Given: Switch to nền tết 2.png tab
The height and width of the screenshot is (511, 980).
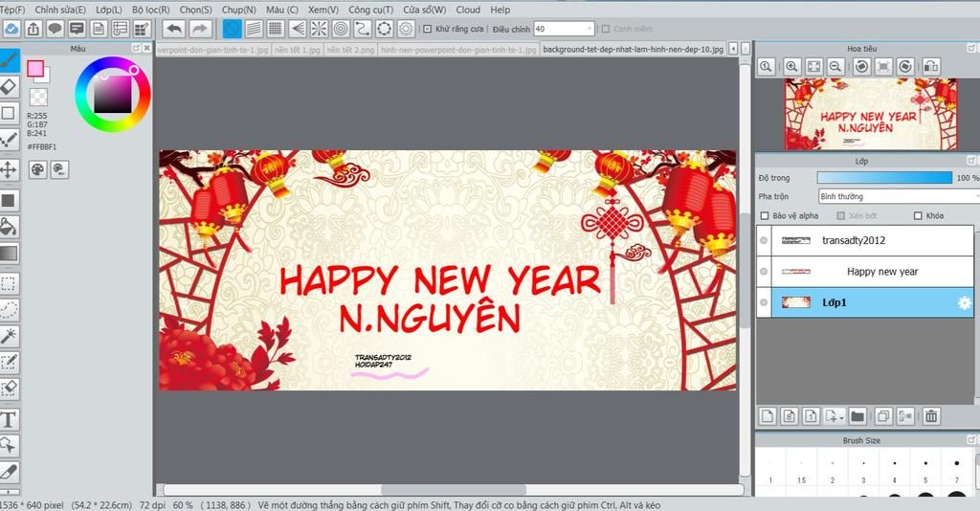Looking at the screenshot, I should click(x=350, y=50).
